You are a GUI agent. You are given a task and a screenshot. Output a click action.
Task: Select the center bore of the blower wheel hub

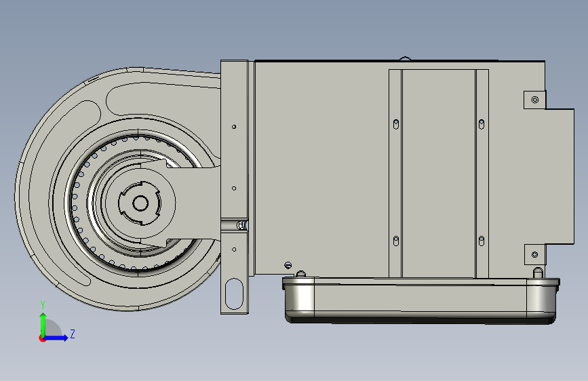point(140,203)
